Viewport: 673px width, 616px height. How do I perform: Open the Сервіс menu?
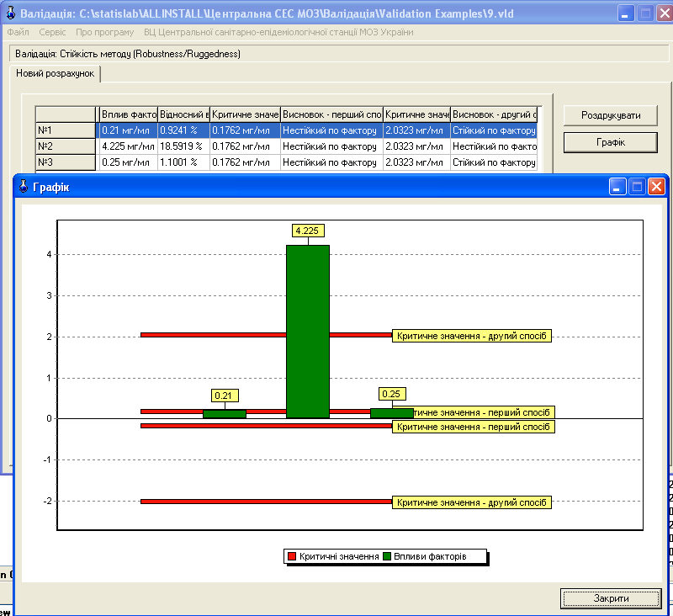coord(52,32)
